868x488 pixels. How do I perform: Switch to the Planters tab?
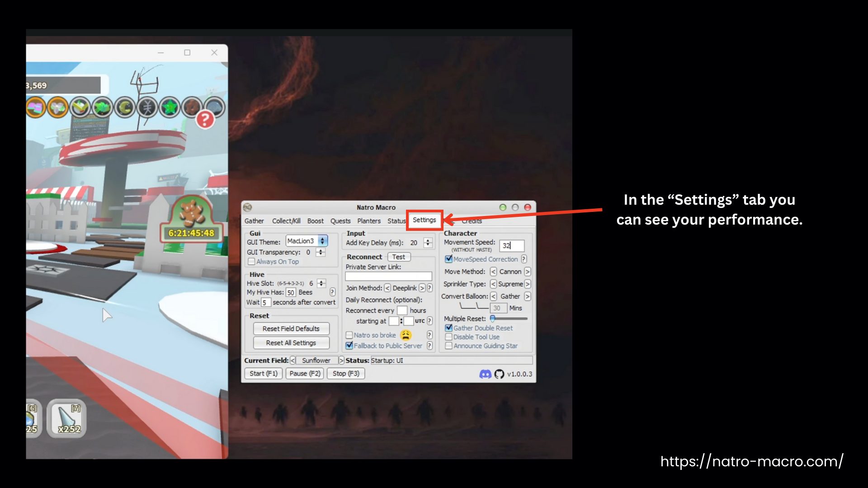[369, 221]
